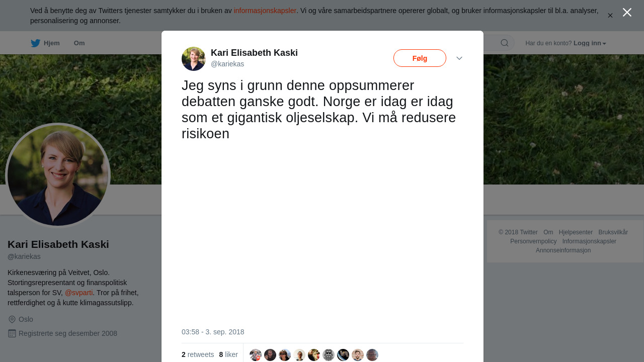This screenshot has height=362, width=644.
Task: Open tweet options chevron menu
Action: [x=459, y=58]
